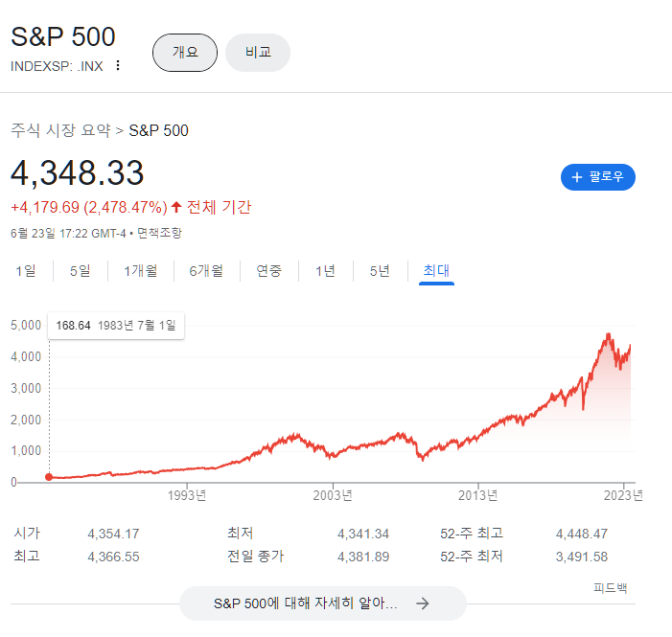Click the S&P 500 page title
Viewport: 672px width, 637px height.
(x=63, y=36)
